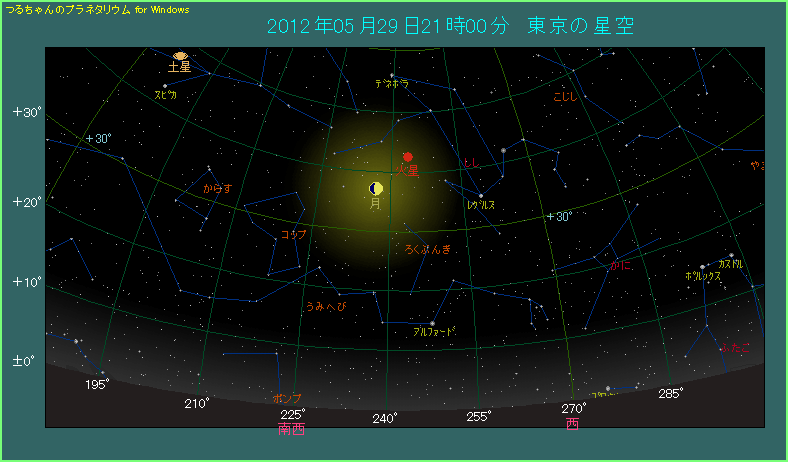Click the 240° azimuth label

click(385, 418)
